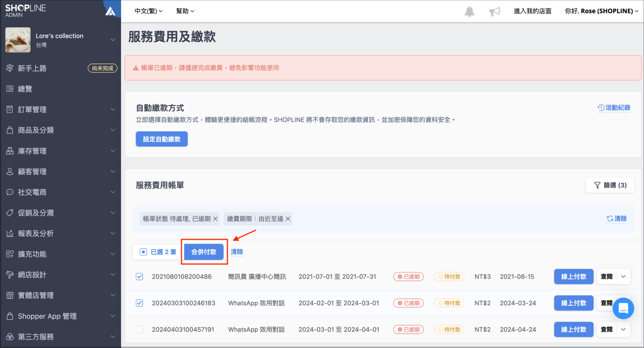Image resolution: width=644 pixels, height=348 pixels.
Task: Click the 報表及分析 chart icon
Action: click(x=10, y=233)
